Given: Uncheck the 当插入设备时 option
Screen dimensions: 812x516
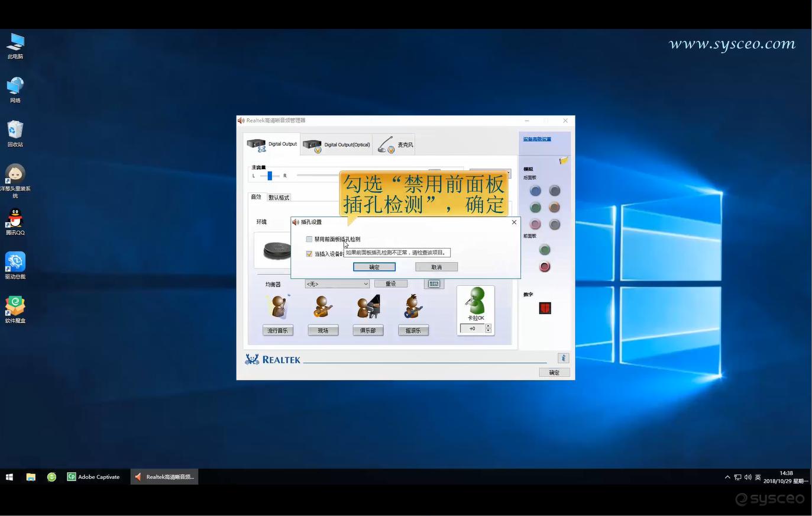Looking at the screenshot, I should (x=309, y=253).
